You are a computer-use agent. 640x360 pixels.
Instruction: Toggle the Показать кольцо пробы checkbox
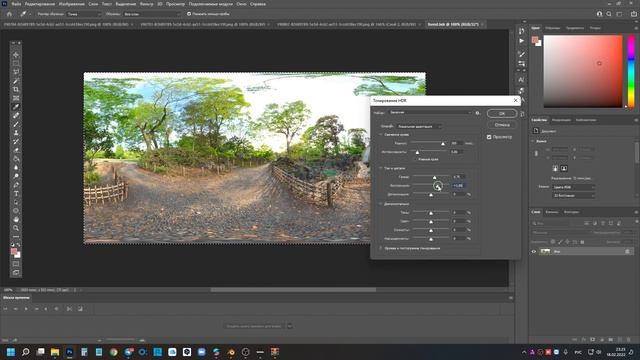[x=189, y=14]
